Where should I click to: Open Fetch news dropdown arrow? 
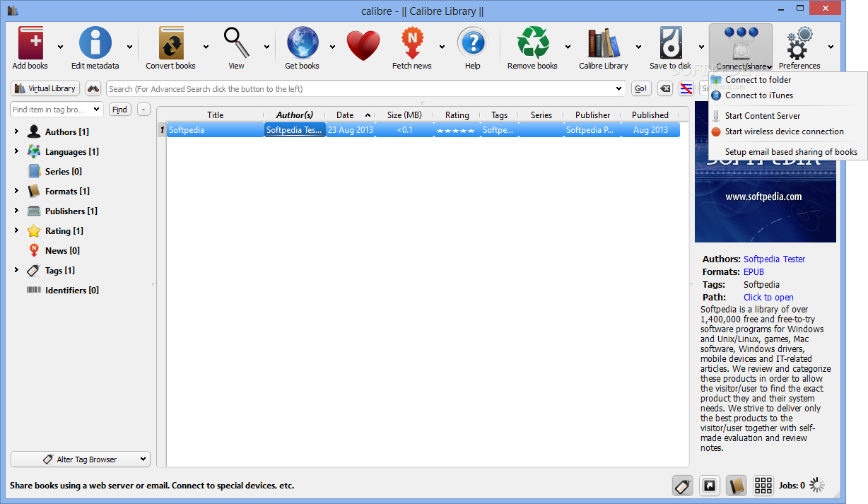tap(442, 47)
